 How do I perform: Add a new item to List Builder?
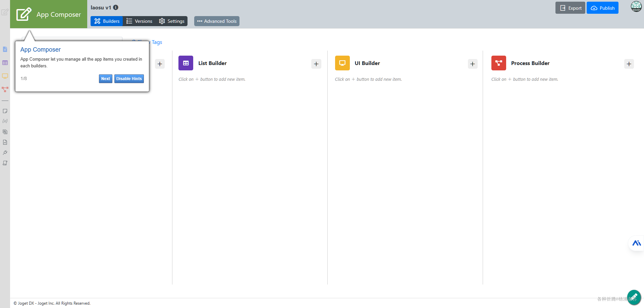316,64
